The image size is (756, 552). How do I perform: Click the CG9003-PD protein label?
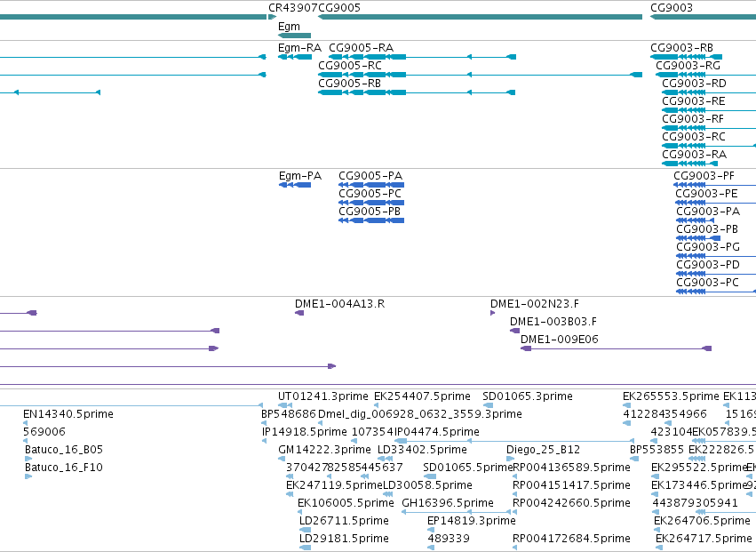[708, 266]
